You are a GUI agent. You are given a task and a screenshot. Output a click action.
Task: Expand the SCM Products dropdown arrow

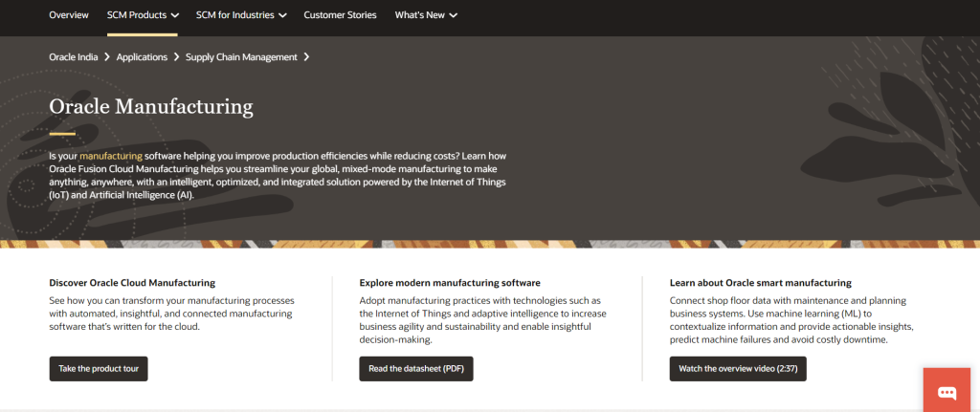click(174, 15)
